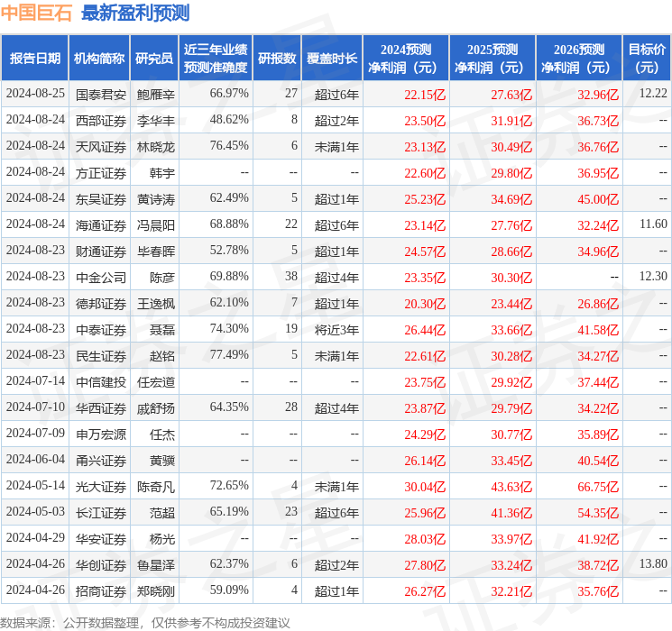
Task: Click the 覆盖时长 column header
Action: coord(332,59)
